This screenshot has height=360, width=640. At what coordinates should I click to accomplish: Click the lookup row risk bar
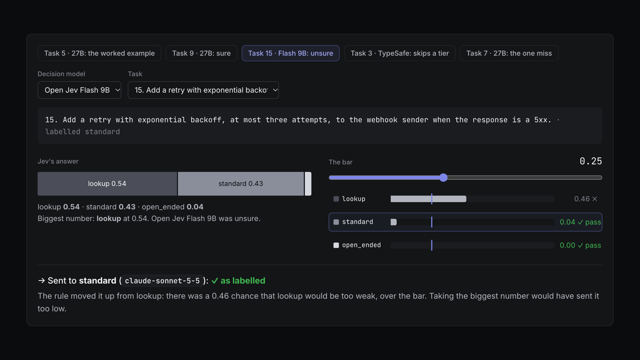(x=472, y=199)
